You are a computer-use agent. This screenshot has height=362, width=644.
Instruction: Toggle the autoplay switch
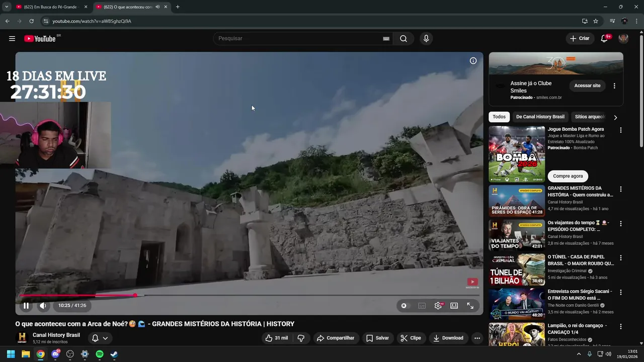coord(404,305)
